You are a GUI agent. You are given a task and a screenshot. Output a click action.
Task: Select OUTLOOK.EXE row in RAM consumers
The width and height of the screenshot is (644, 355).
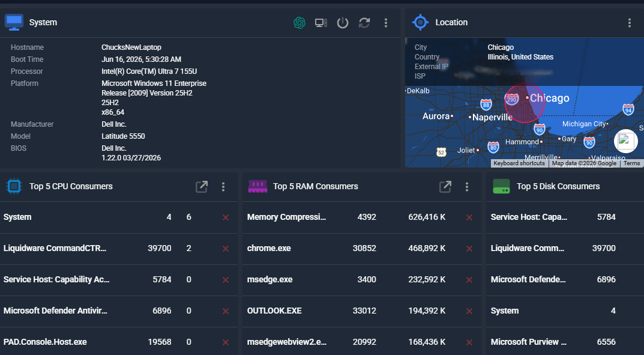(361, 311)
